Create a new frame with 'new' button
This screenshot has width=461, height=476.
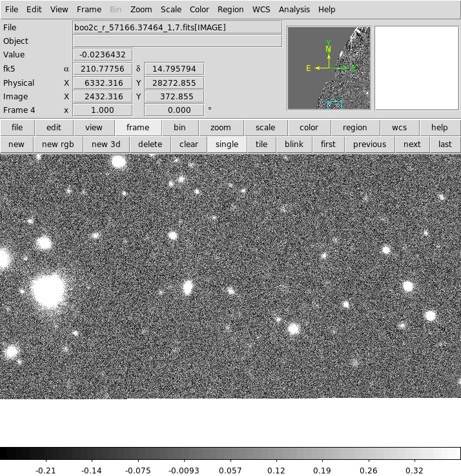point(16,144)
